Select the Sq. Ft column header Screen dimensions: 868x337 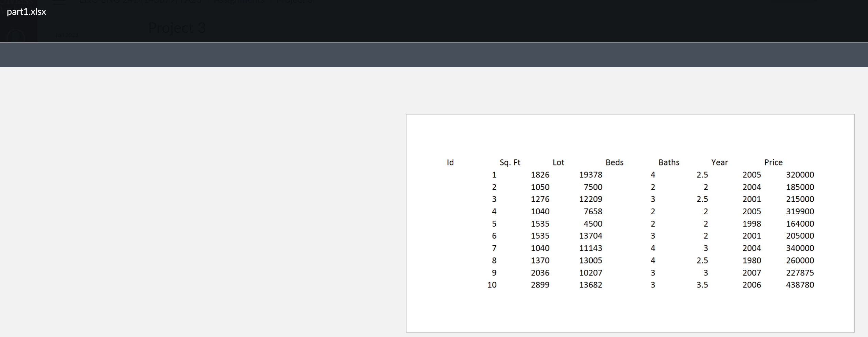(x=510, y=162)
